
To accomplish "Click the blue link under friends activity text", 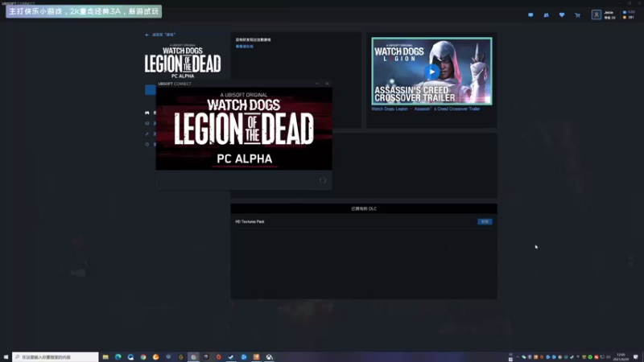I will 245,47.
